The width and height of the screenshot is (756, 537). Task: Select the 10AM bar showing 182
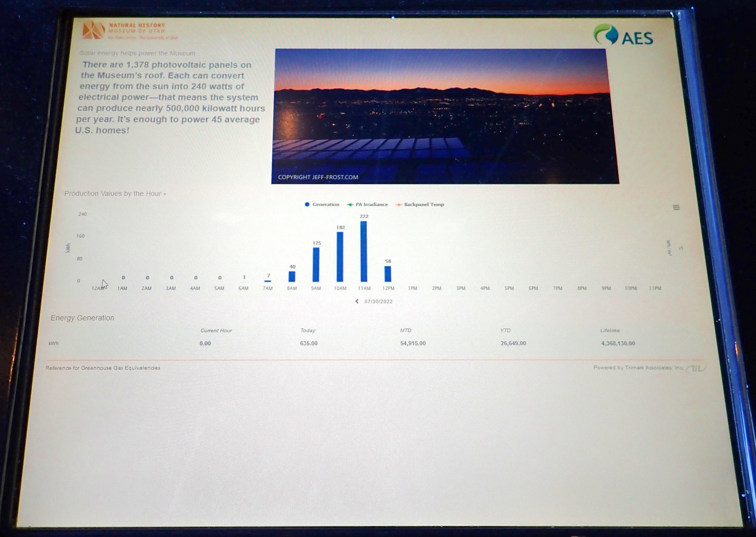pos(340,257)
